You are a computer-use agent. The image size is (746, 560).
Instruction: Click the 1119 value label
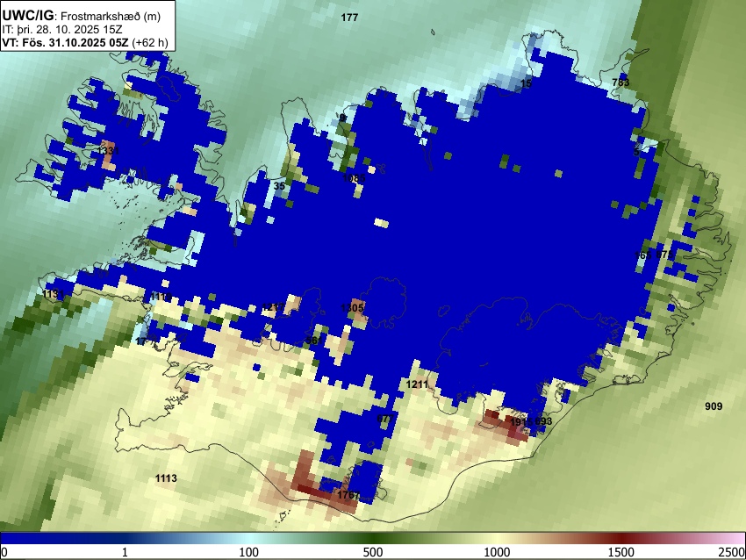(x=161, y=298)
